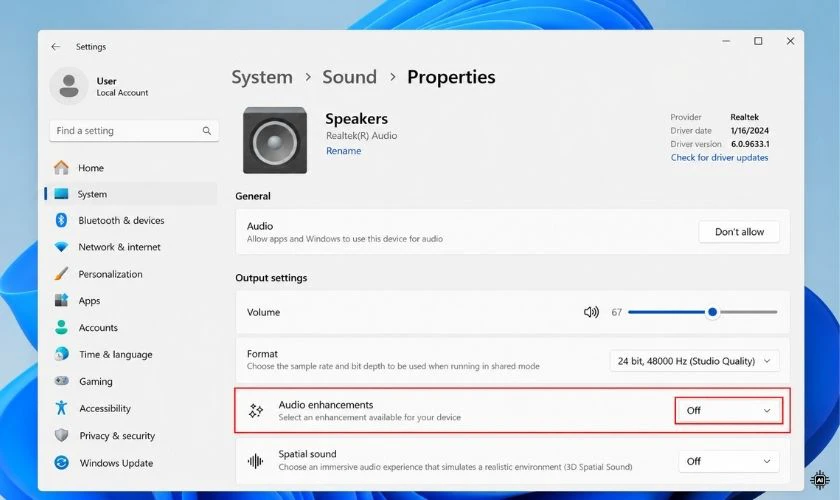The image size is (840, 500).
Task: Click System in the breadcrumb
Action: click(x=262, y=77)
